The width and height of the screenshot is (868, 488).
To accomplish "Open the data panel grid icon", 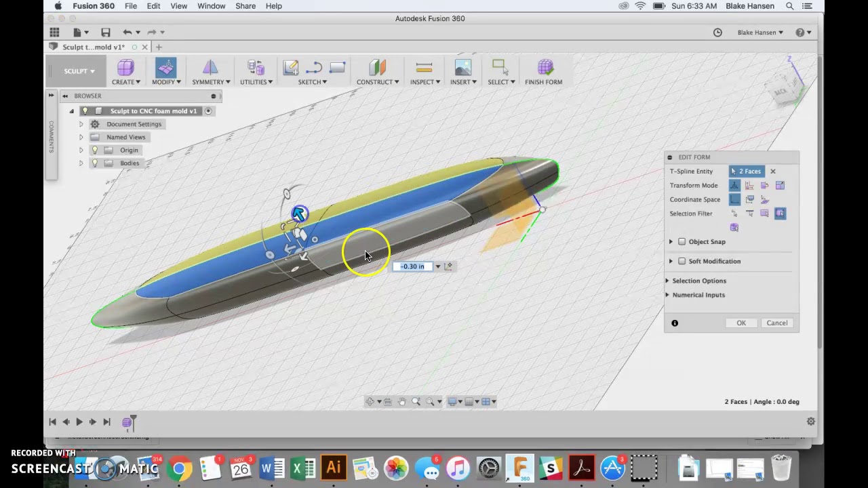I will click(54, 32).
